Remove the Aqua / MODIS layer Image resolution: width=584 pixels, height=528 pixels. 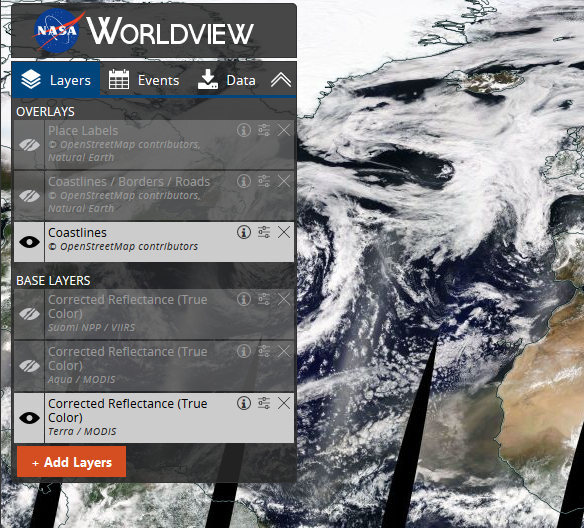284,351
